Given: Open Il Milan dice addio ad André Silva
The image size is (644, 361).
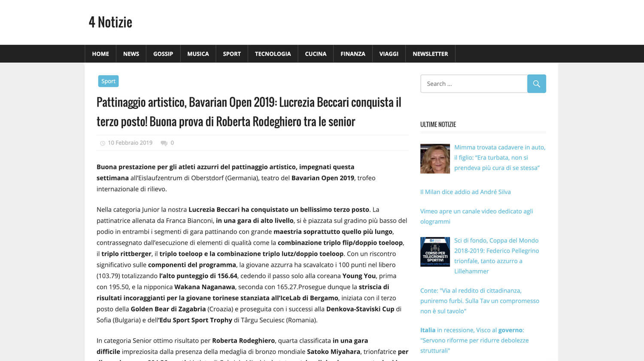Looking at the screenshot, I should tap(465, 192).
